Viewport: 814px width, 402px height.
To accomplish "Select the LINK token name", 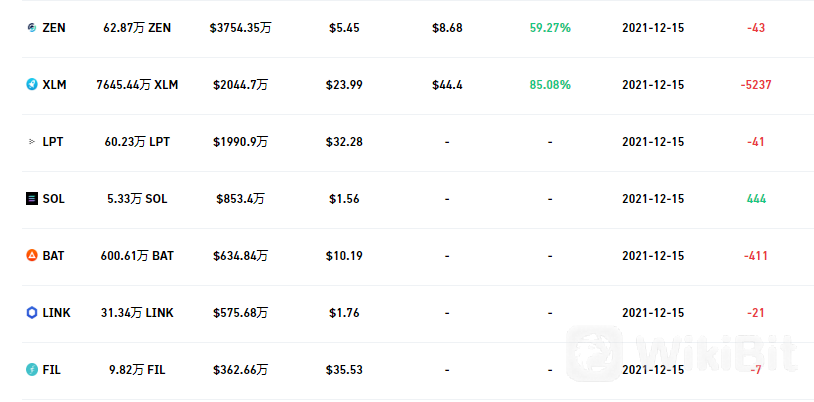I will coord(57,313).
